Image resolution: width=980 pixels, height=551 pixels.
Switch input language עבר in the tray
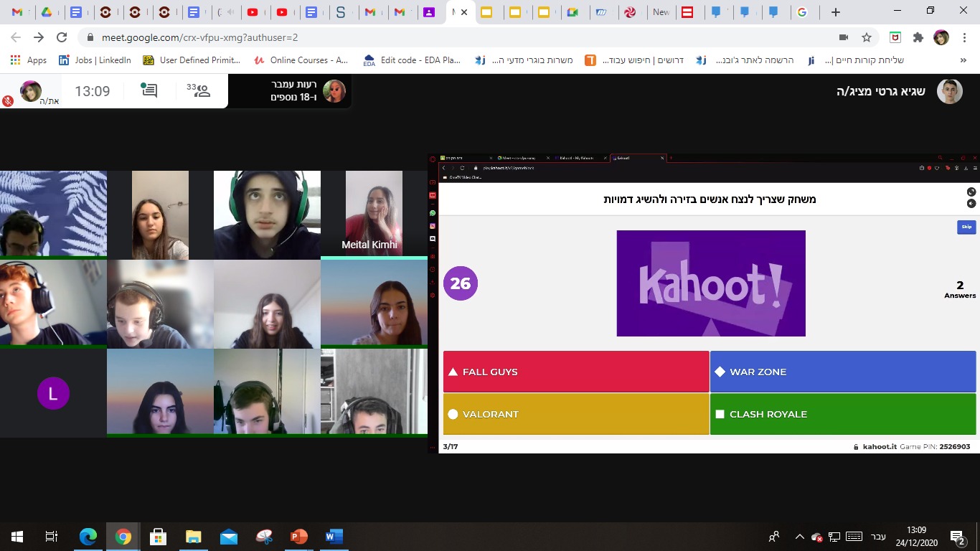point(878,536)
